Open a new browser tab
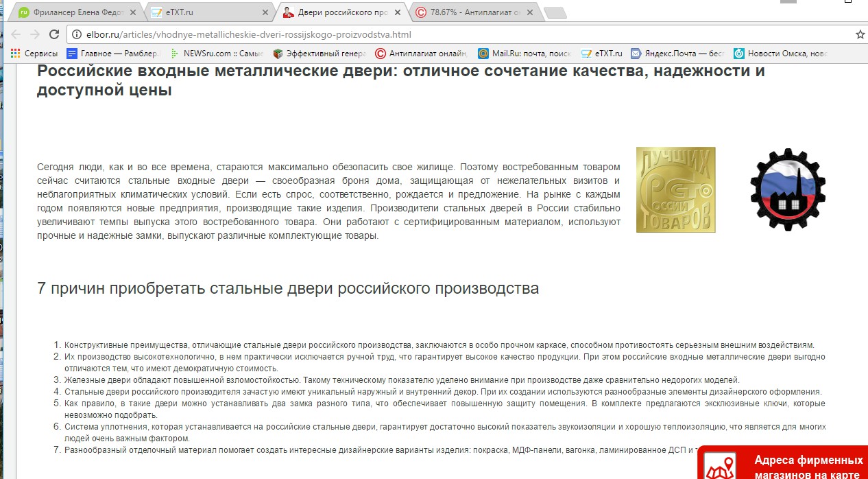Image resolution: width=868 pixels, height=479 pixels. (x=555, y=13)
